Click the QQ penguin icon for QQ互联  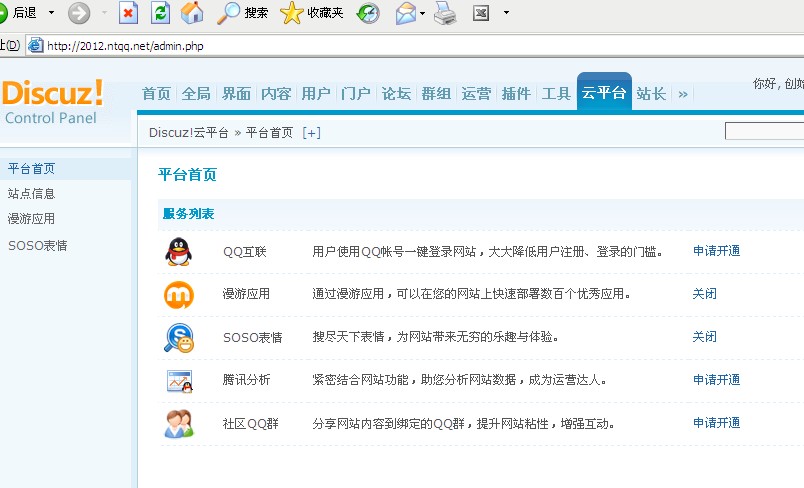pos(178,252)
